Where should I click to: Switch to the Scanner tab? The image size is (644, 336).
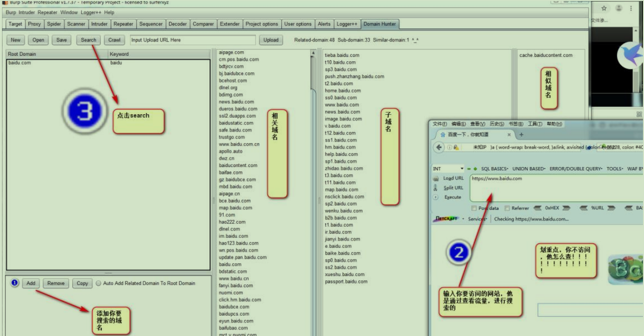tap(76, 24)
